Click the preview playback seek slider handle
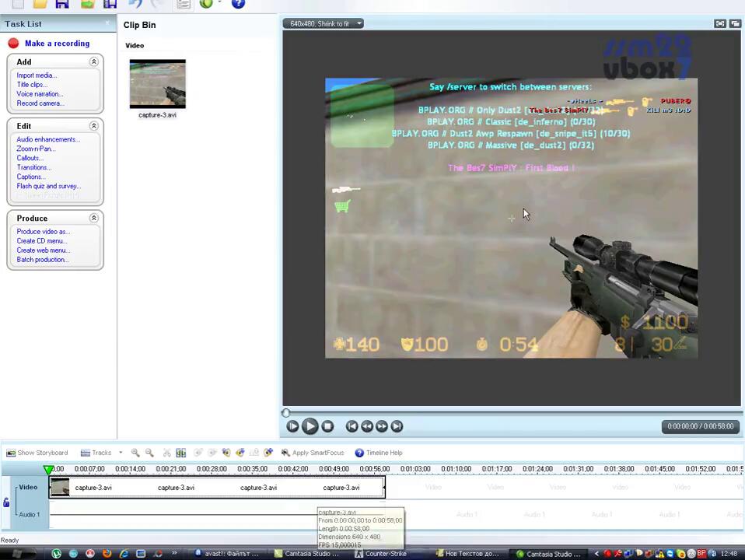 (x=286, y=413)
